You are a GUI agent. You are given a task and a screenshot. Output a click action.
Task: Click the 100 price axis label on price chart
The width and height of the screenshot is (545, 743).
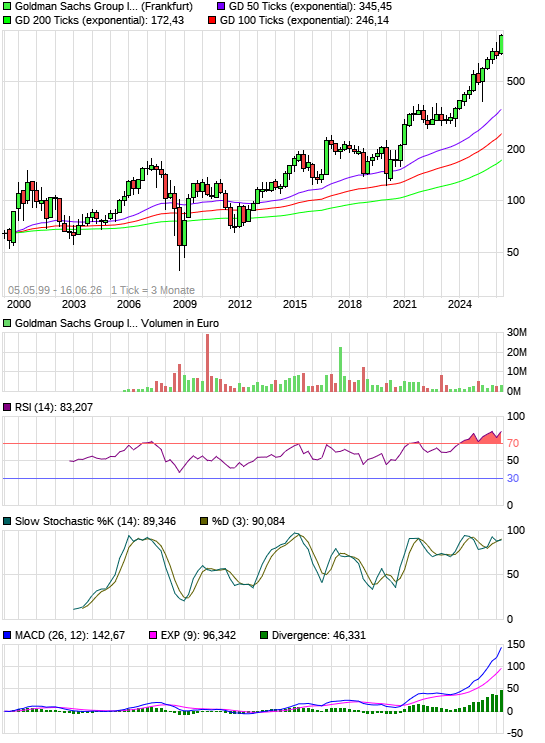coord(516,200)
